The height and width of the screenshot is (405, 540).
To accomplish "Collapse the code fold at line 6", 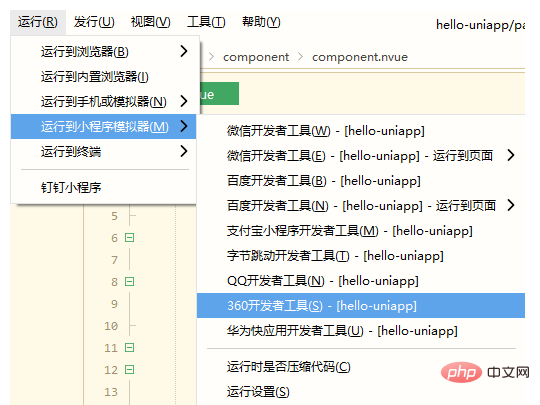I will [x=129, y=238].
